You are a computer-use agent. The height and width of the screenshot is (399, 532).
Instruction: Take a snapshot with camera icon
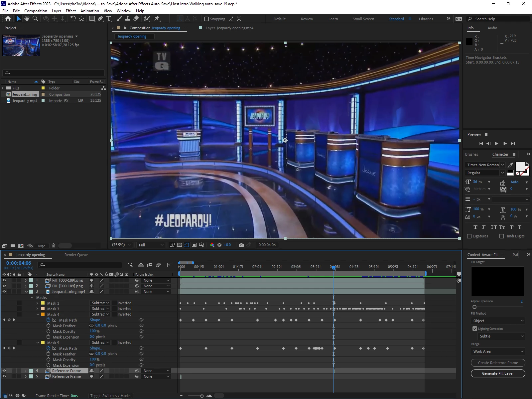tap(241, 245)
